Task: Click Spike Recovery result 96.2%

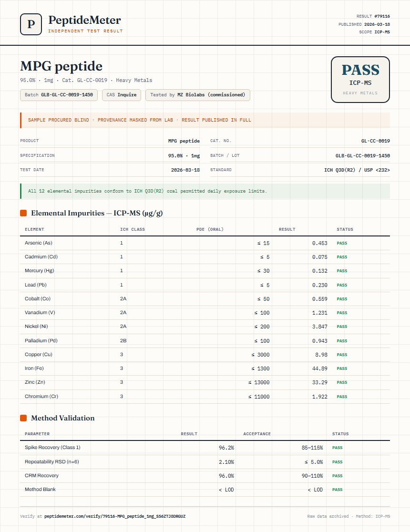Action: pos(226,448)
